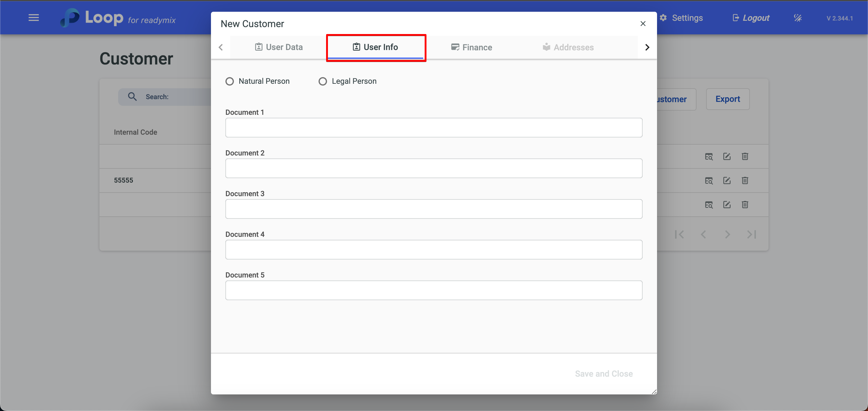Delete the third customer row

(745, 205)
